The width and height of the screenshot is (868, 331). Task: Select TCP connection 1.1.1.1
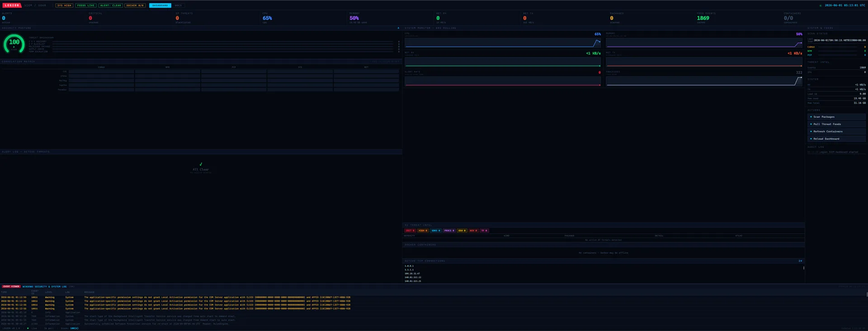click(409, 270)
